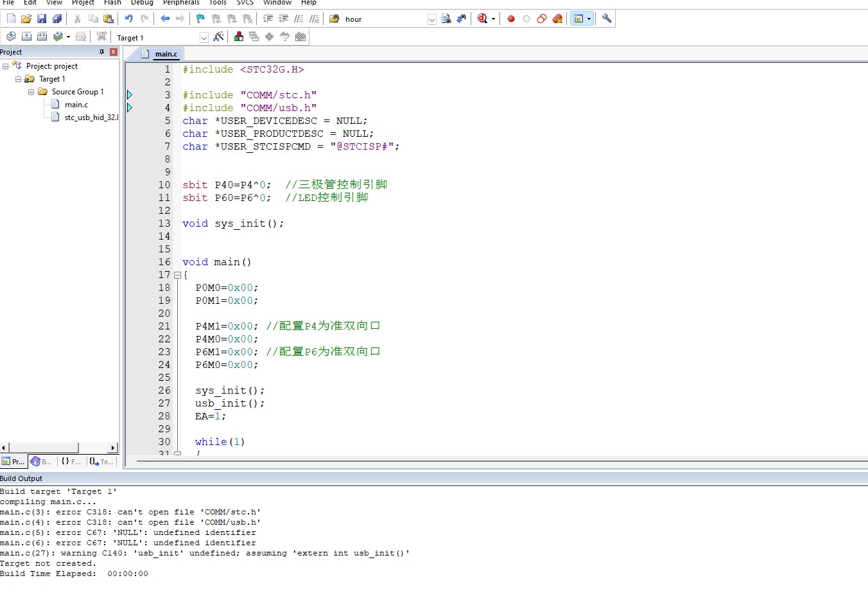Open the Peripherals menu
Screen dimensions: 868x596
click(181, 3)
